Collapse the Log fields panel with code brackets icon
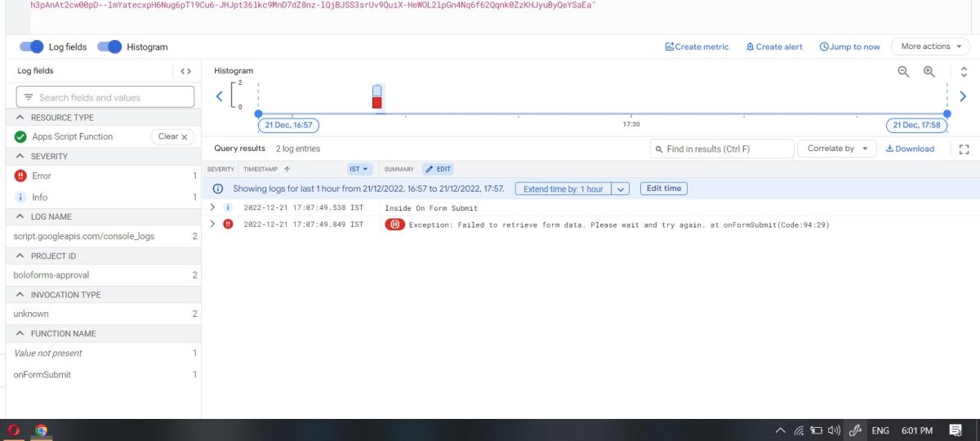 tap(185, 71)
